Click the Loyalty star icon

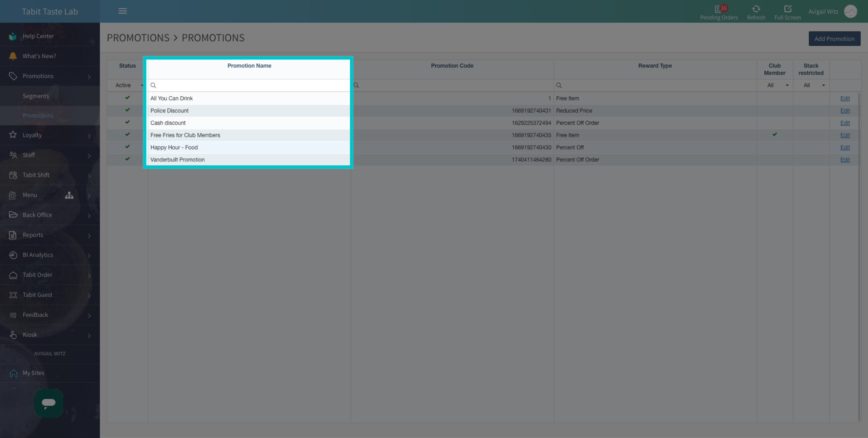tap(13, 135)
